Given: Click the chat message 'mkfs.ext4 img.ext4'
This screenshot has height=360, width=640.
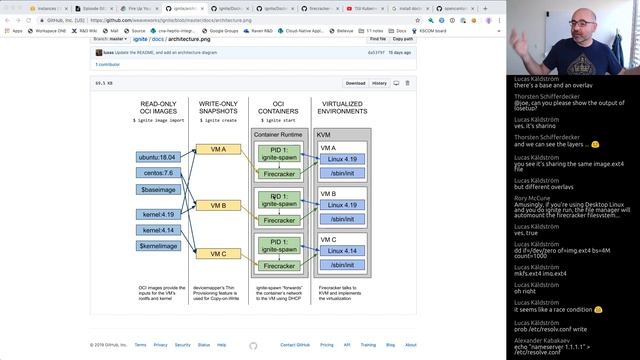Looking at the screenshot, I should tap(540, 273).
